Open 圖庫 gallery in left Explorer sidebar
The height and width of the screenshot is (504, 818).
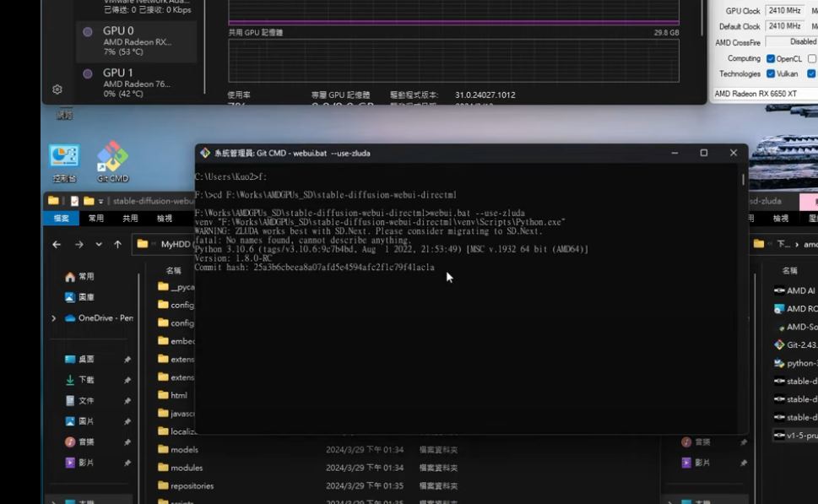pyautogui.click(x=79, y=297)
